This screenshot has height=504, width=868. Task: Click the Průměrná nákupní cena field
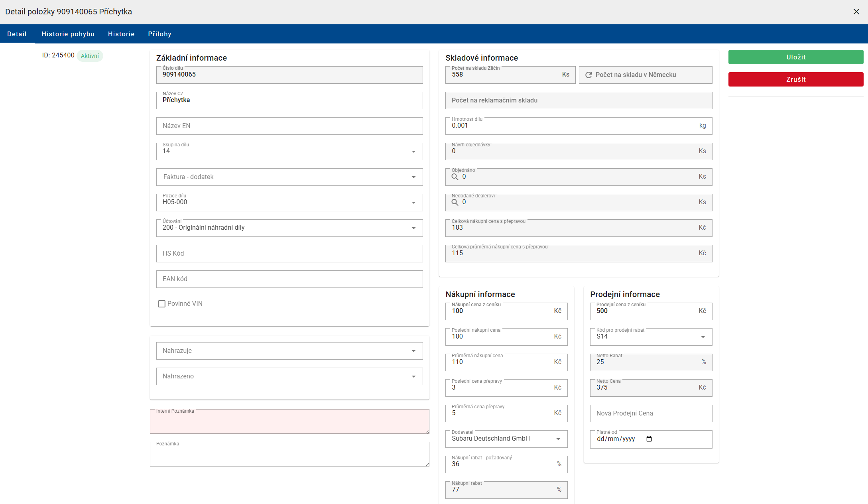tap(506, 362)
